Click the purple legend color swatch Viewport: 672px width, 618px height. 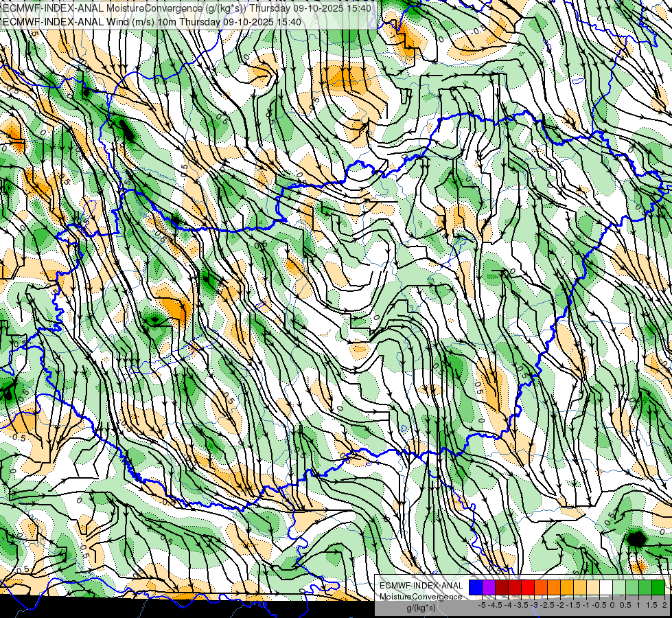pyautogui.click(x=489, y=587)
